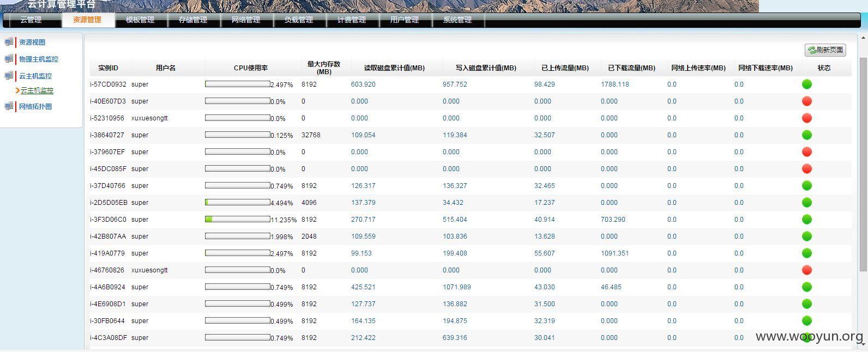The width and height of the screenshot is (868, 352).
Task: Click the monitor icon beside 云主机监控
Action: [9, 76]
